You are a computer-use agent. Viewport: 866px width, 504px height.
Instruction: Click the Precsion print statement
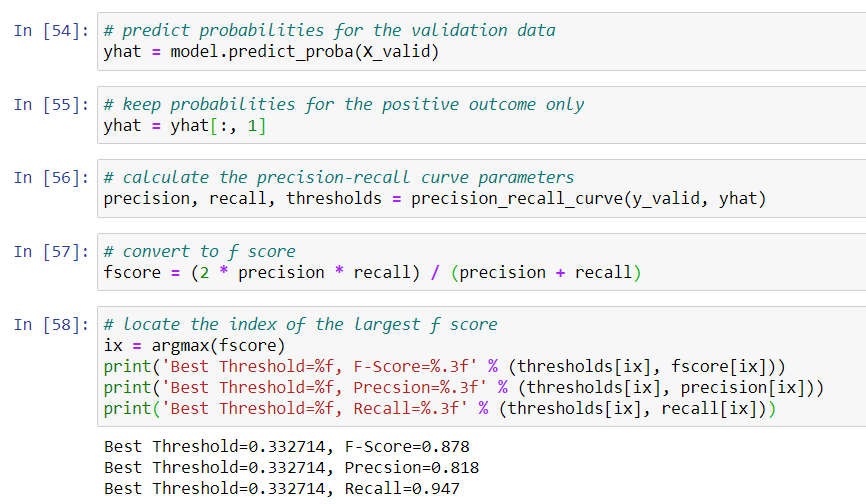464,388
